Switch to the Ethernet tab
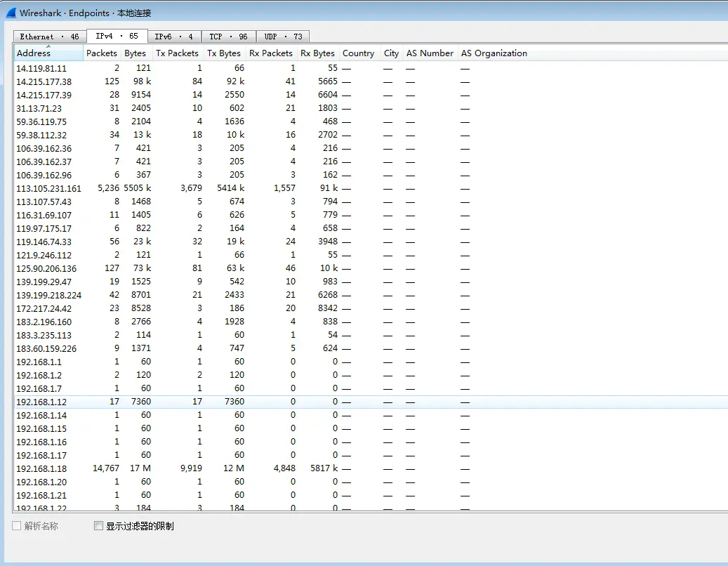Viewport: 728px width, 566px height. (x=48, y=36)
